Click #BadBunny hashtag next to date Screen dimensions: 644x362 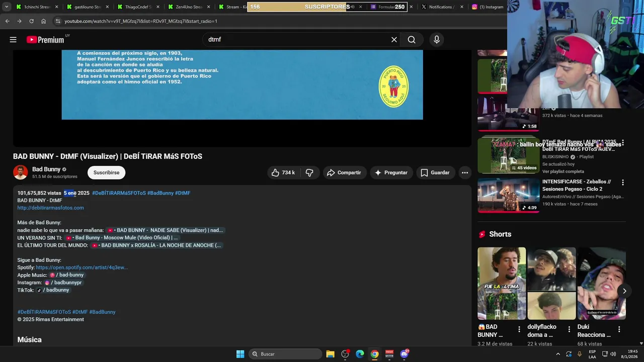160,193
